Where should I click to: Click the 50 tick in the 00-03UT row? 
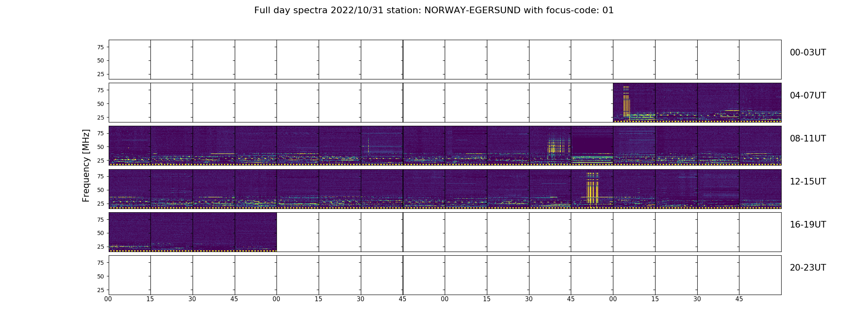click(x=100, y=60)
